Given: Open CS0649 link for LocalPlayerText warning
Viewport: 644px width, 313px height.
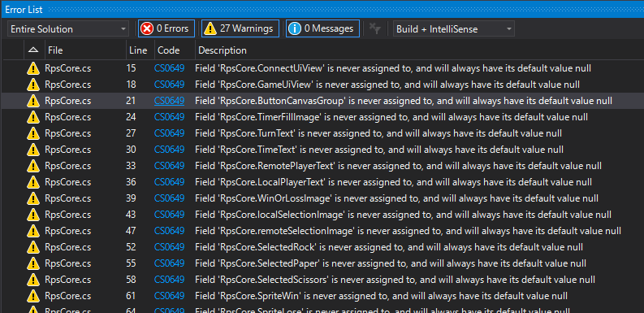Looking at the screenshot, I should point(169,182).
